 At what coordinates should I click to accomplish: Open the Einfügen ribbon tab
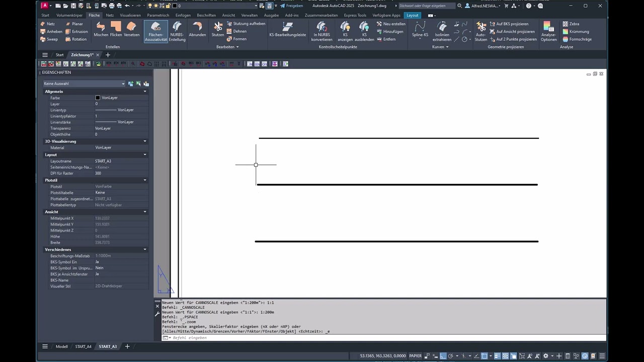183,15
